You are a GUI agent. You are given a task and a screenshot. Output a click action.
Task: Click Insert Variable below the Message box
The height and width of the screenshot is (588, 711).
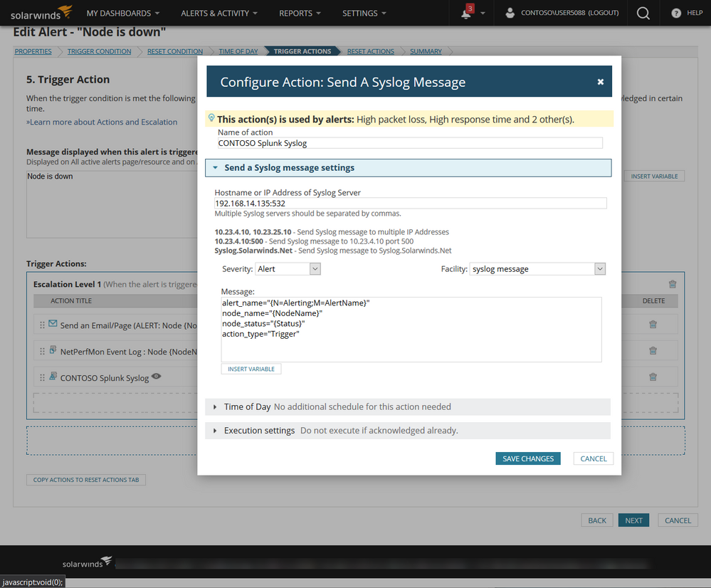pos(251,369)
